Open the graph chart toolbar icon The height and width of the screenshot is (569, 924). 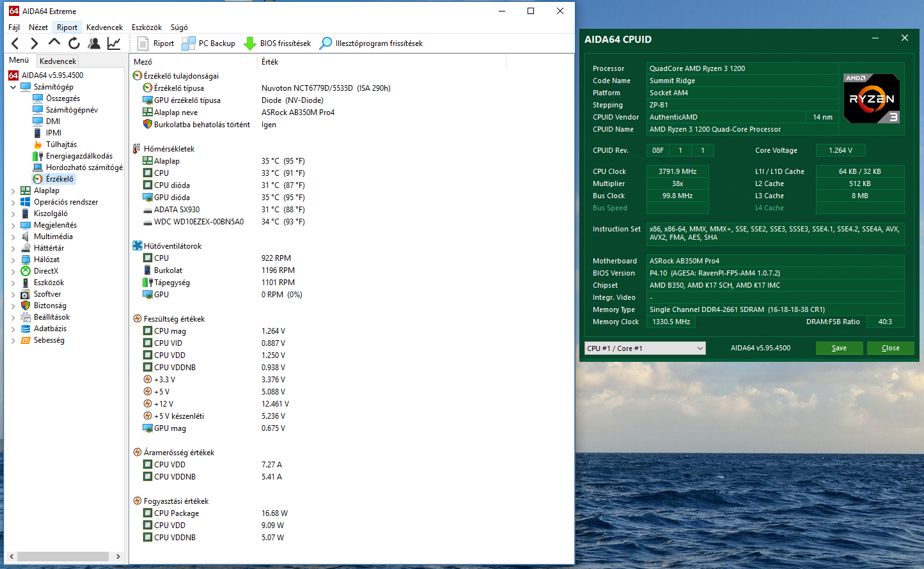[x=114, y=43]
